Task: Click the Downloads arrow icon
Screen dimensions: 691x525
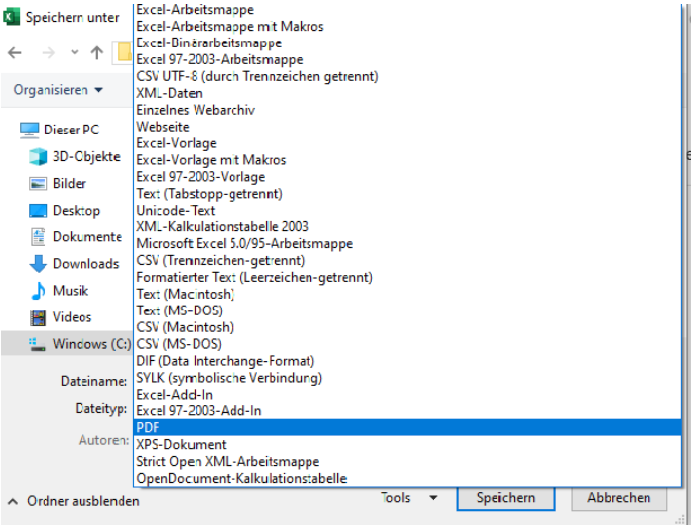Action: click(x=38, y=264)
